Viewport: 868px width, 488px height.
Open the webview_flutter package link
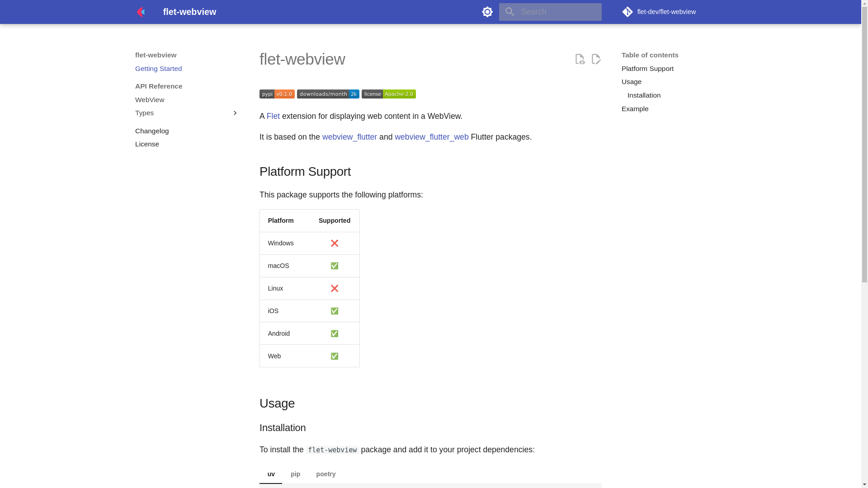[x=349, y=137]
